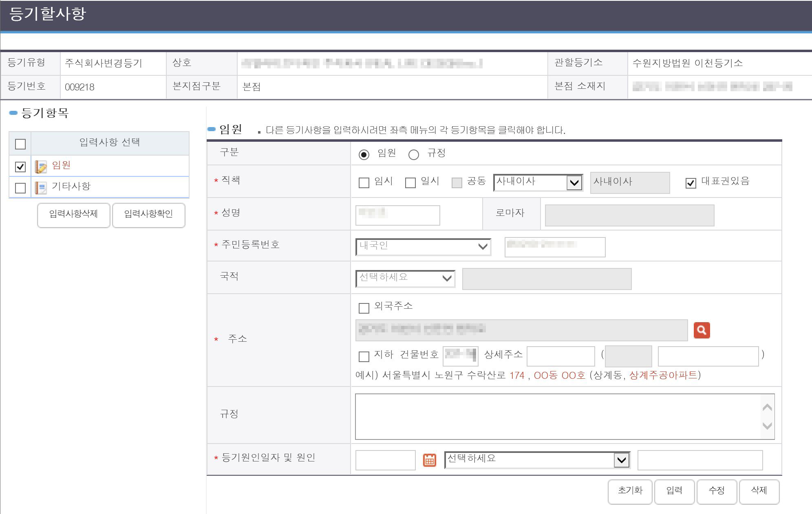Check the 임시 position checkbox
The height and width of the screenshot is (514, 812).
pyautogui.click(x=364, y=183)
